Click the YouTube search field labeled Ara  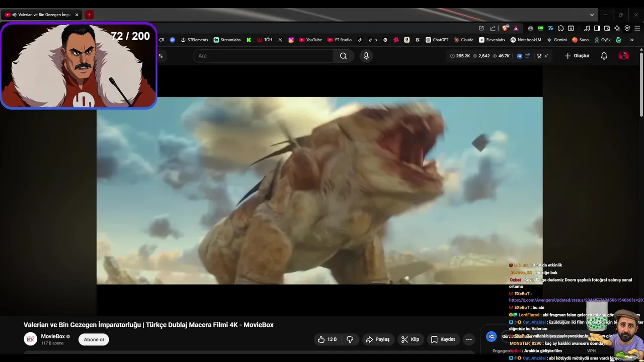[263, 56]
